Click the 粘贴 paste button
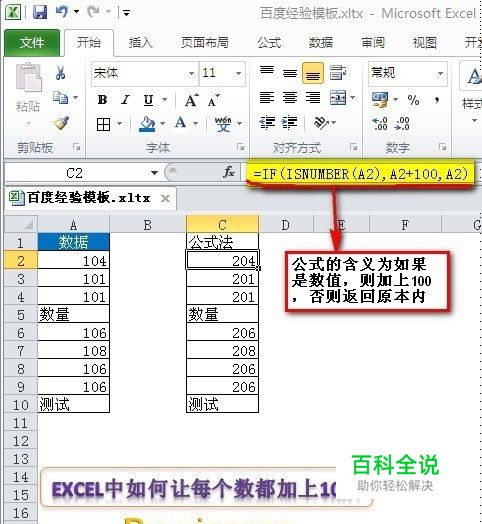 [28, 89]
